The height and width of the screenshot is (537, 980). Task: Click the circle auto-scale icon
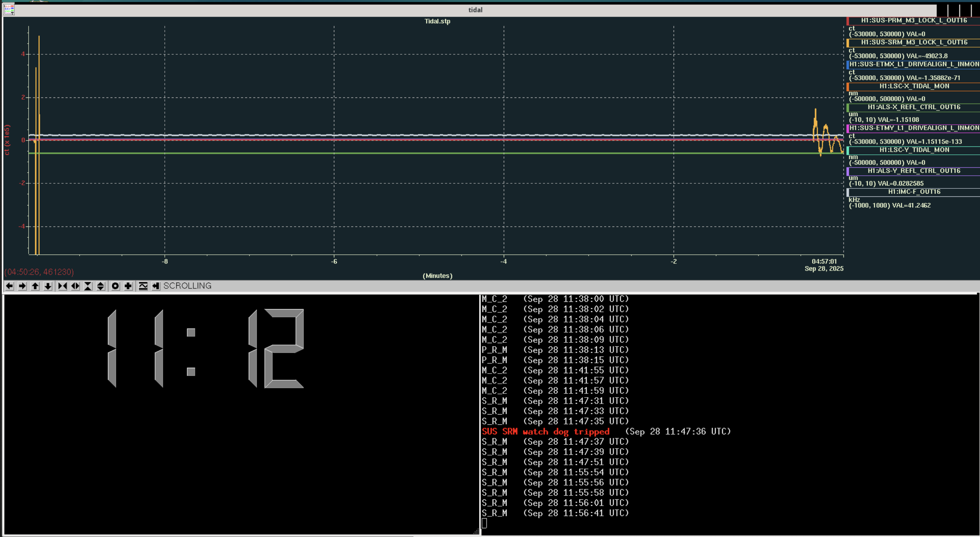(115, 286)
